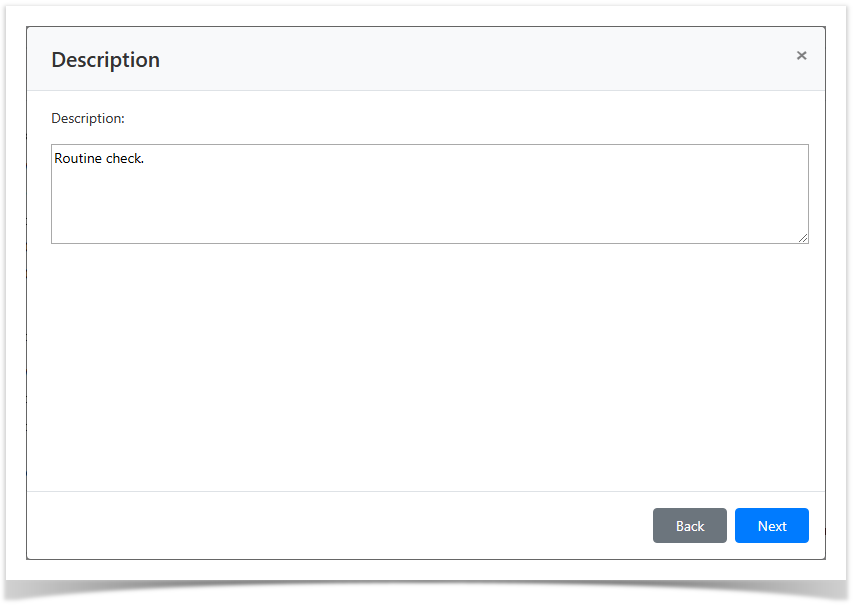Click the 'Description:' field label
Screen dimensions: 860x609
click(88, 118)
